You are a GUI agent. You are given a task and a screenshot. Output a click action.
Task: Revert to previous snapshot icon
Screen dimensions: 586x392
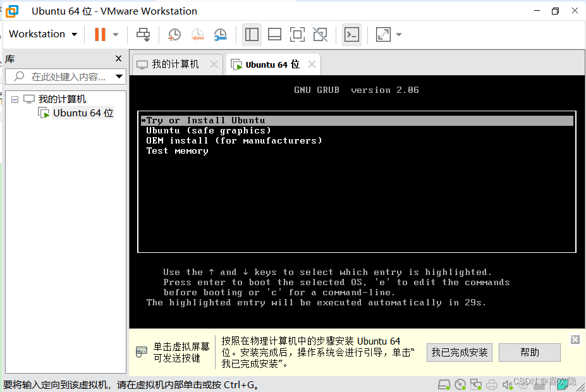tap(197, 35)
